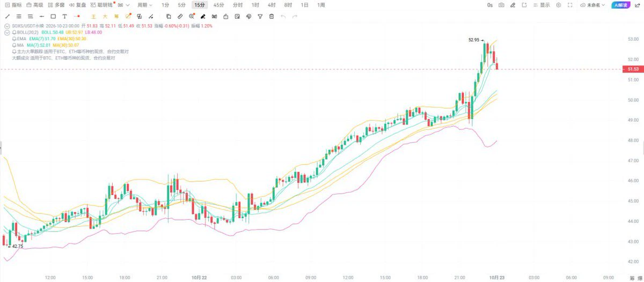The width and height of the screenshot is (644, 282).
Task: Take a chart snapshot with camera icon
Action: click(501, 5)
